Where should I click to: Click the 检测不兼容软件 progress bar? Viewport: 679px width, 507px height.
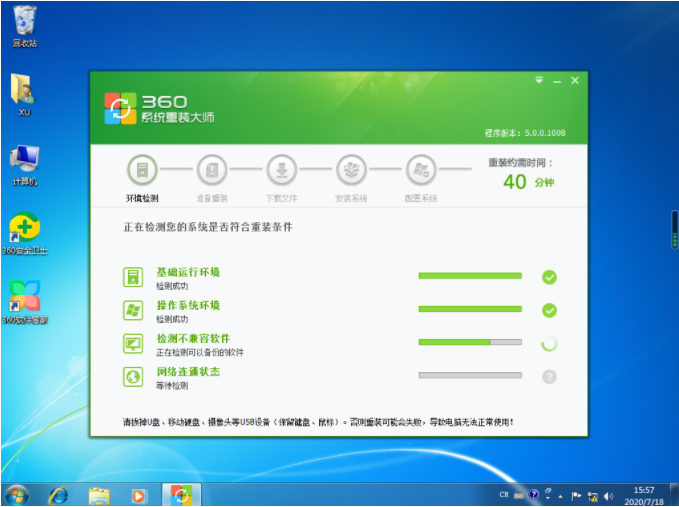[x=470, y=342]
